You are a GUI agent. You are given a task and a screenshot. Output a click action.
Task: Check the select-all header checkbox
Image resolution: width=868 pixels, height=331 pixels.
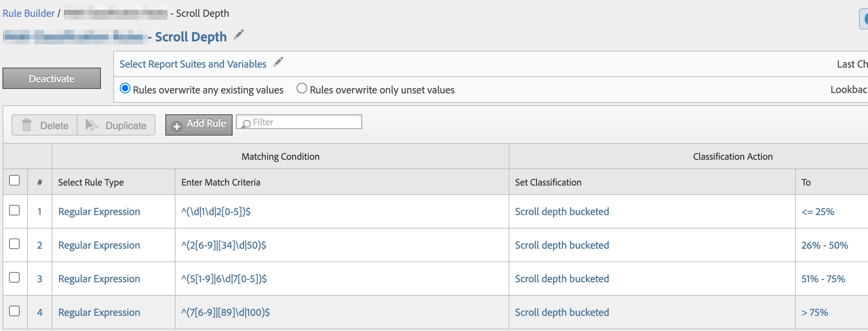[14, 181]
